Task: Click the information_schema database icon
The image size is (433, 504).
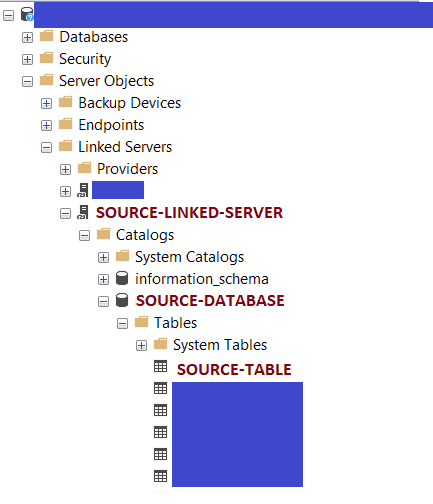Action: click(x=122, y=278)
